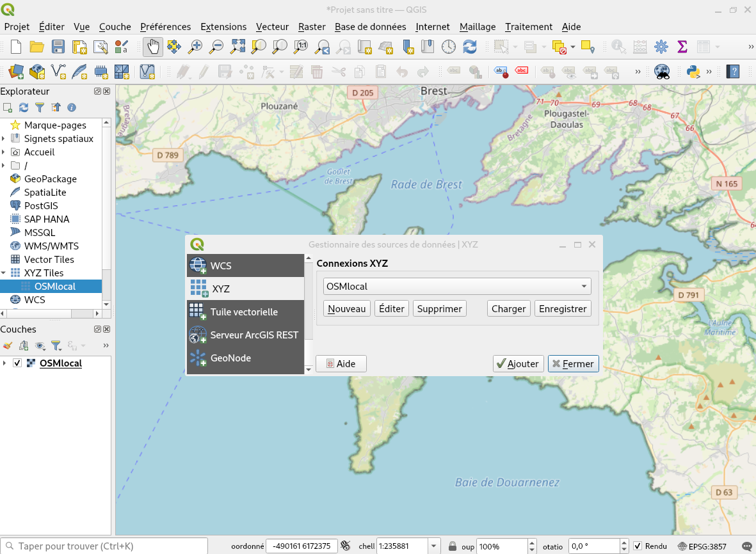The height and width of the screenshot is (554, 756).
Task: Click the refresh icon in Explorateur panel
Action: [23, 107]
